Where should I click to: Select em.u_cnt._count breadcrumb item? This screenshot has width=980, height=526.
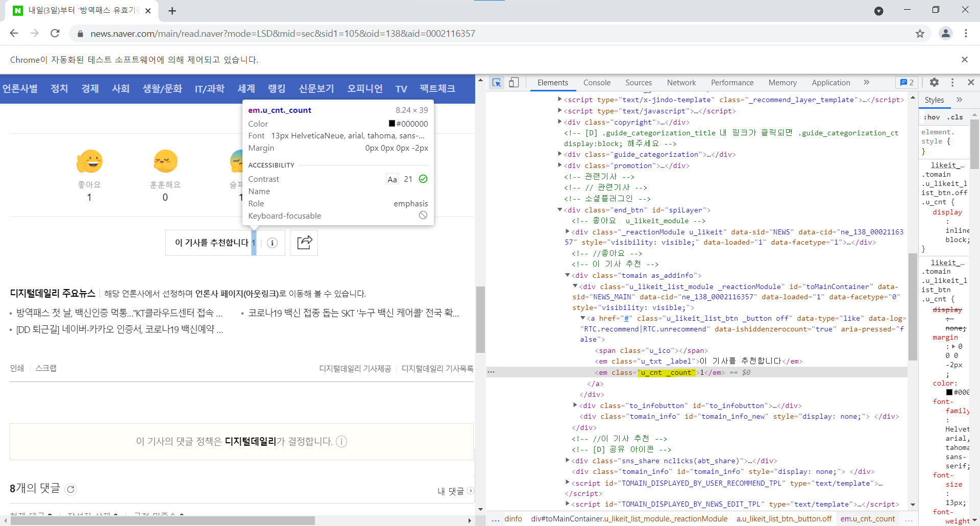click(868, 519)
